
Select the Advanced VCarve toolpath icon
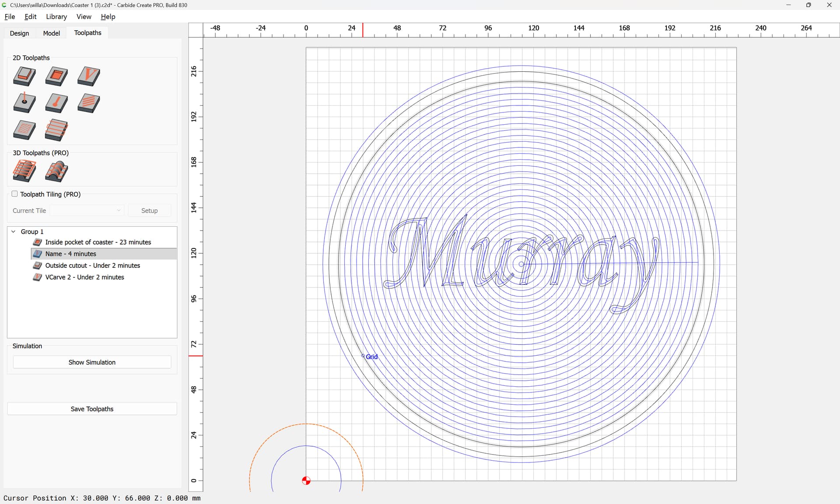pos(24,130)
